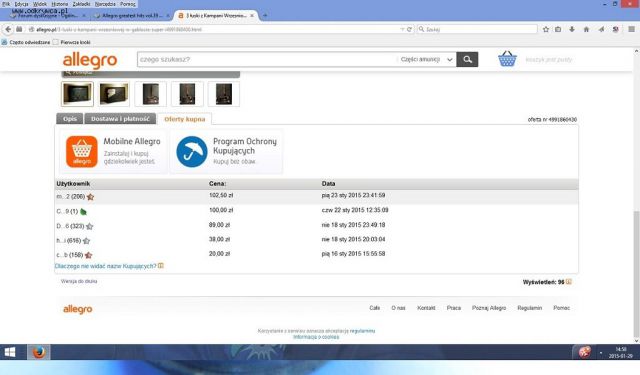
Task: Click the green leaf icon next to C...9 (1)
Action: (x=83, y=211)
